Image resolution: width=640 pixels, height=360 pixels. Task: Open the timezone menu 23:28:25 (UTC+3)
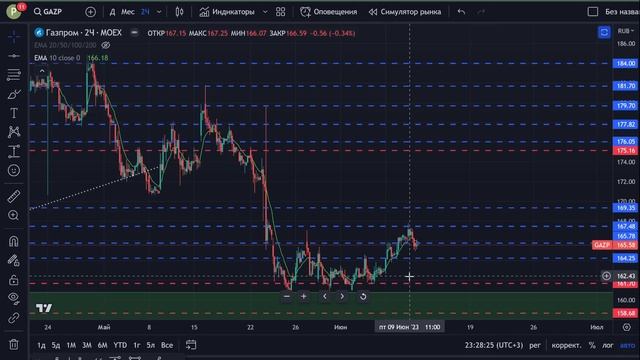[x=494, y=345]
